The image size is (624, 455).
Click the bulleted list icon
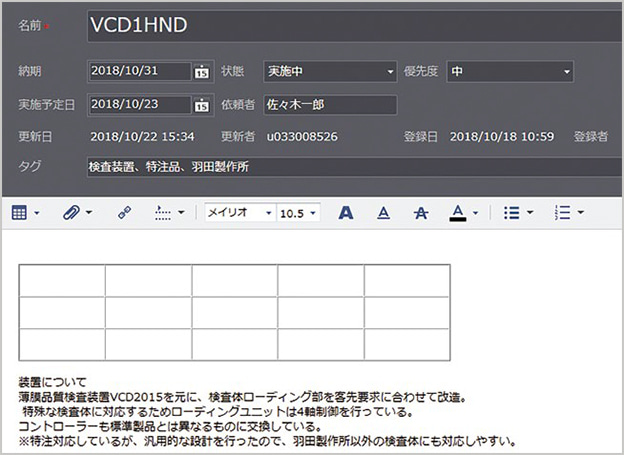511,213
